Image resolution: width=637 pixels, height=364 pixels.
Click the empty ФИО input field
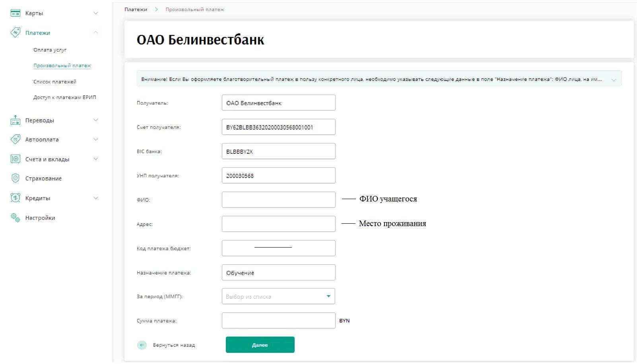pyautogui.click(x=278, y=200)
